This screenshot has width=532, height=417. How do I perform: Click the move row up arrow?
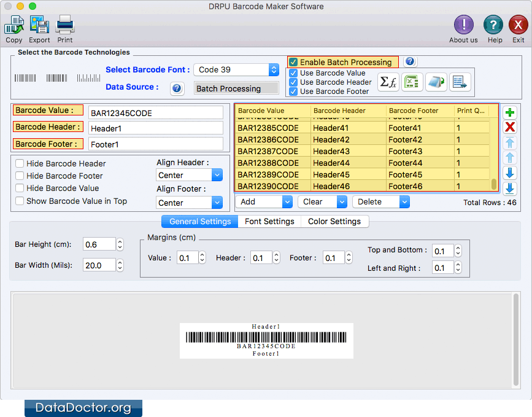pos(510,158)
